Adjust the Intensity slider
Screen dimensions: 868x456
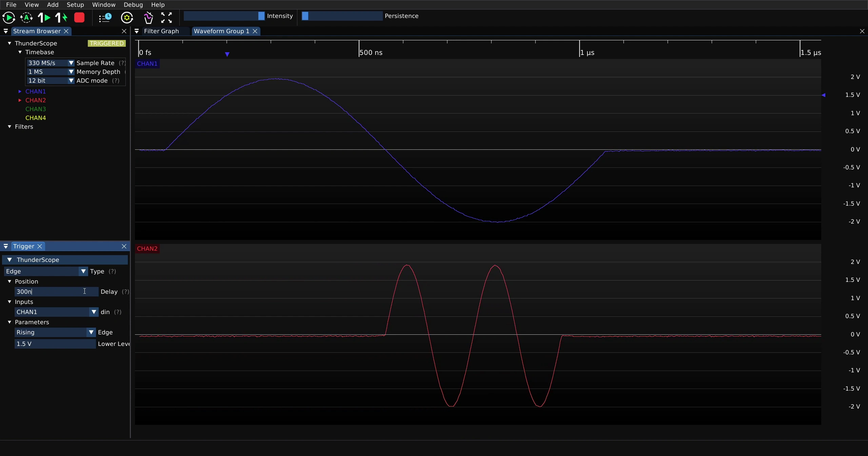(x=224, y=16)
